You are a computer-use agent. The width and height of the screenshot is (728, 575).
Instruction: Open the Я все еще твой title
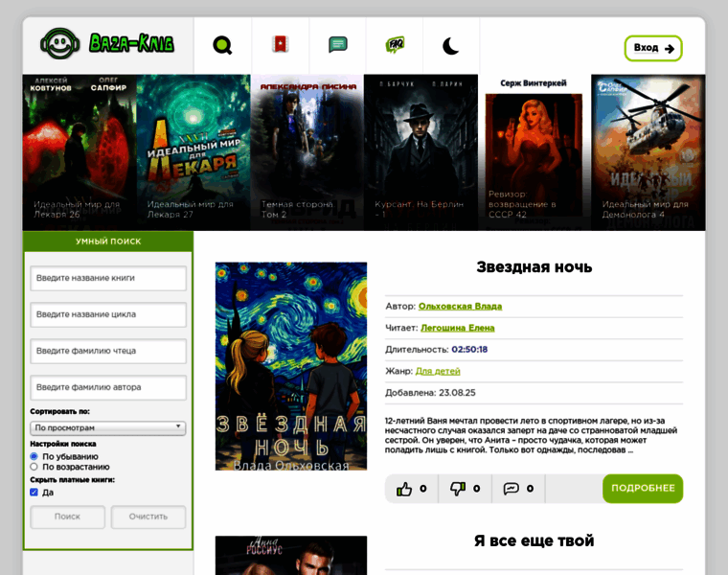(x=534, y=540)
